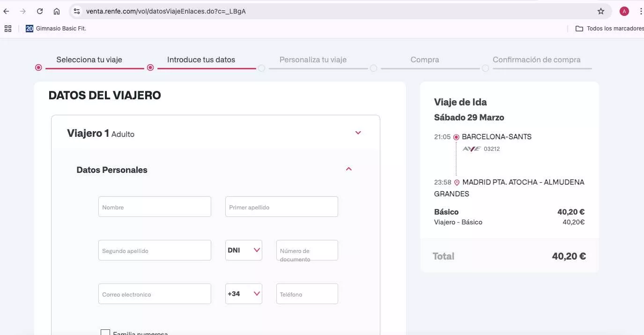Open Gimnasio Basic Fit bookmark
The image size is (644, 335).
pyautogui.click(x=56, y=29)
